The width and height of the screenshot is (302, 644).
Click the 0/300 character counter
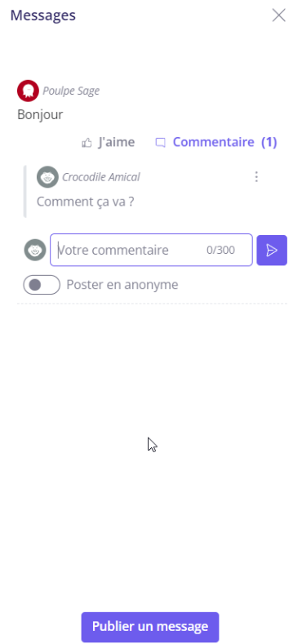tap(220, 250)
